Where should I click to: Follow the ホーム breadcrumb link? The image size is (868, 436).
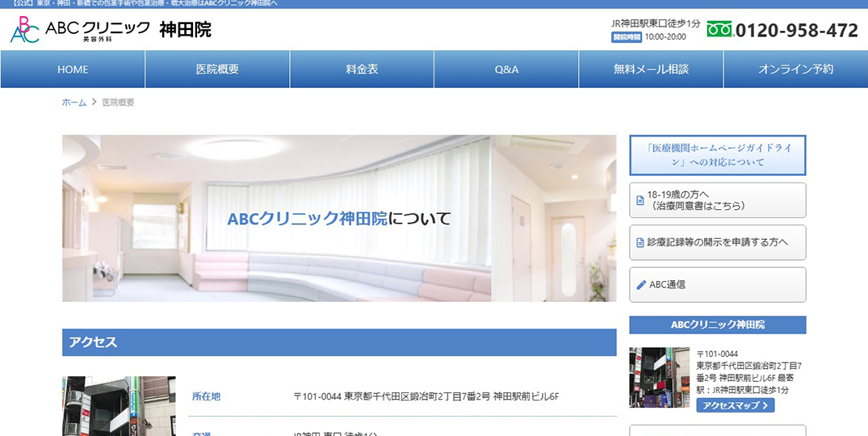(x=74, y=103)
